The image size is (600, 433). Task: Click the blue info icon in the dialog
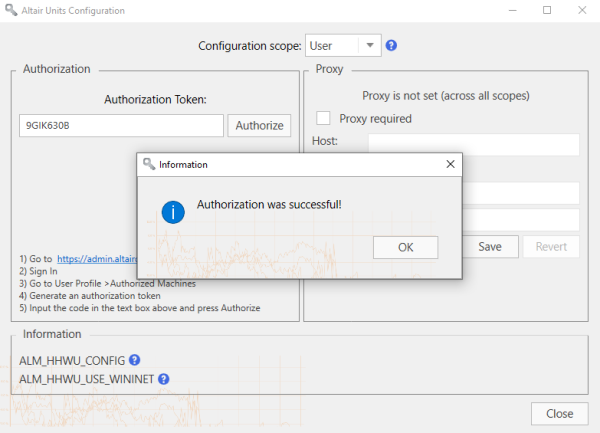click(x=173, y=212)
